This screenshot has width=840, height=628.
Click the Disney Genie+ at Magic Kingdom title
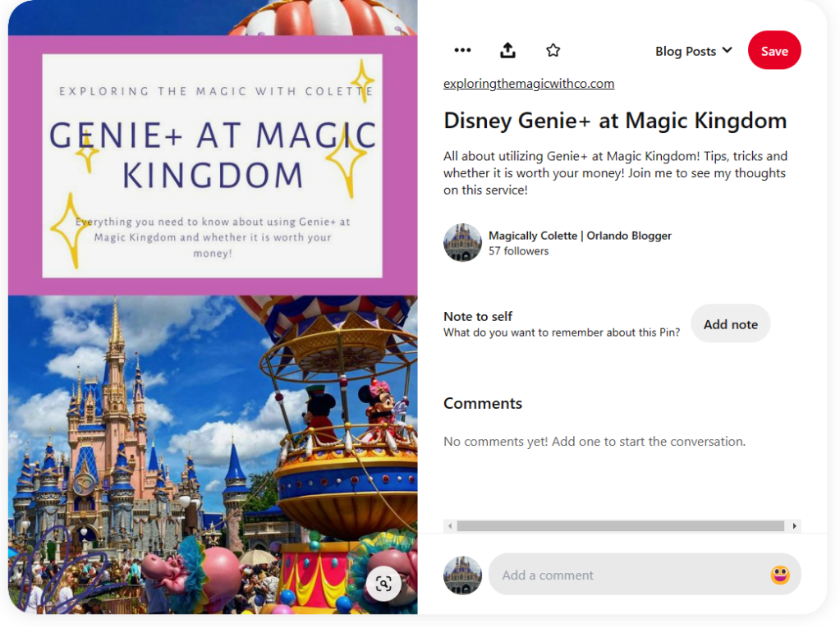614,121
